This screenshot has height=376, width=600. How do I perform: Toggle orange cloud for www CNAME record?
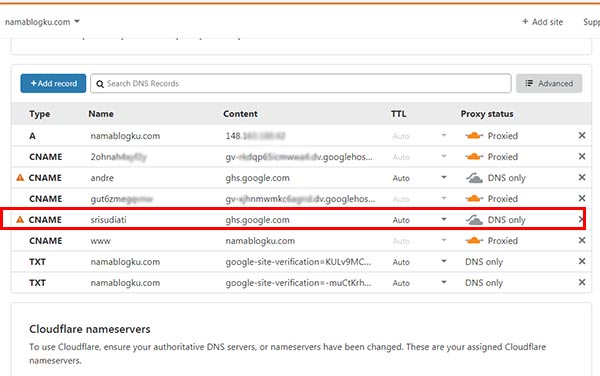click(x=474, y=241)
